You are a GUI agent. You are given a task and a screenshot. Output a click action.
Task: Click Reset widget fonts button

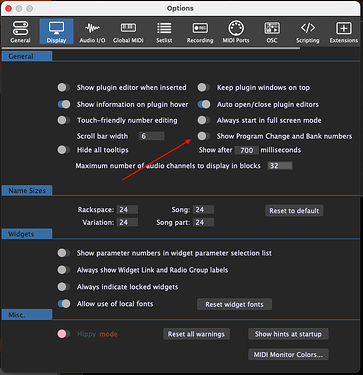tap(234, 304)
